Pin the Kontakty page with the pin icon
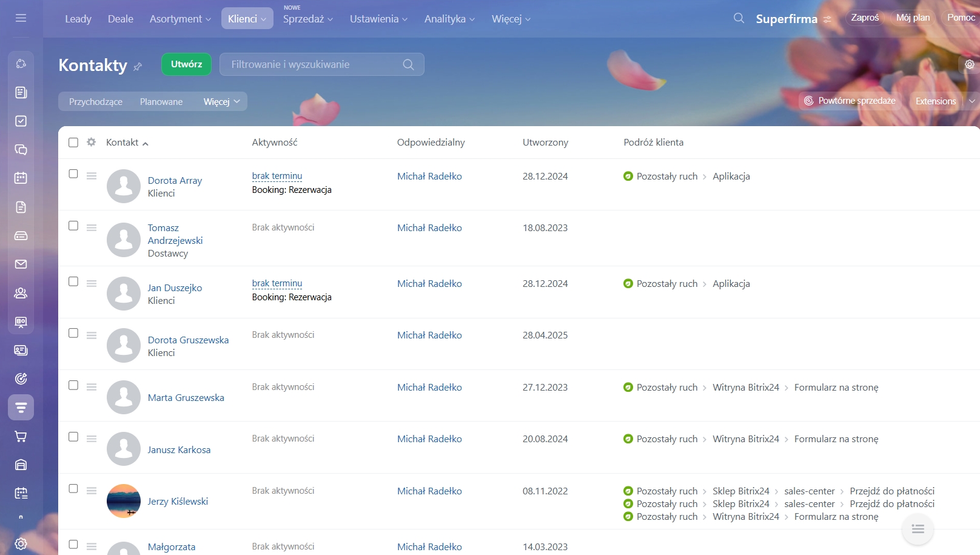 point(138,67)
